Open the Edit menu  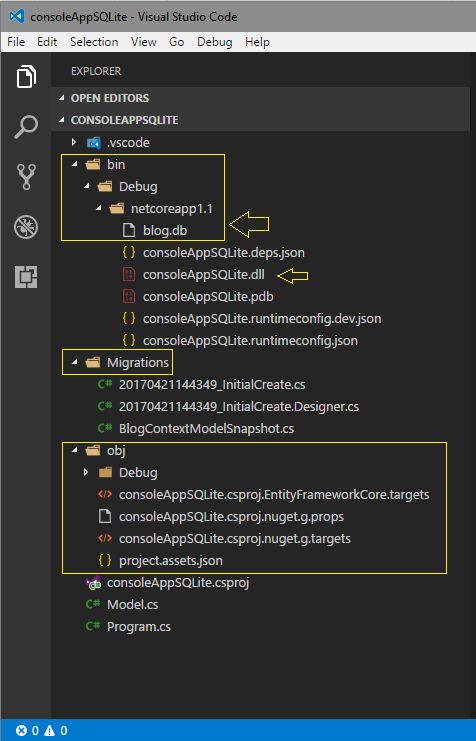47,42
